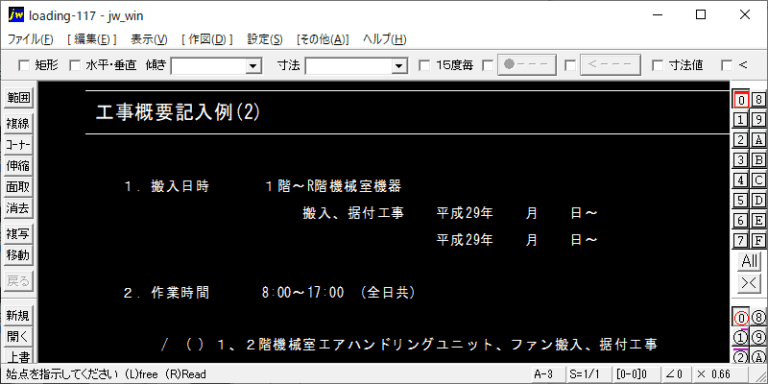This screenshot has width=768, height=384.
Task: Click the jw_win application icon
Action: 16,15
